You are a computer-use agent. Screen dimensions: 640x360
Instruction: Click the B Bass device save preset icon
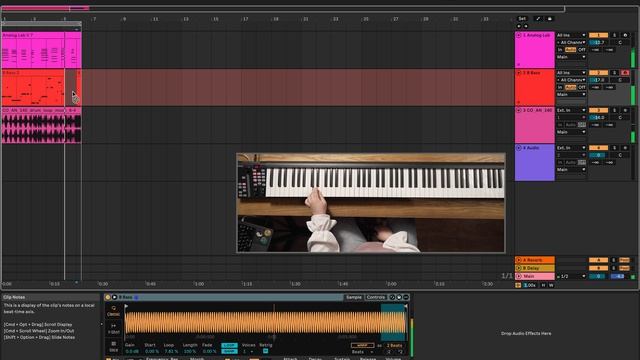click(399, 297)
